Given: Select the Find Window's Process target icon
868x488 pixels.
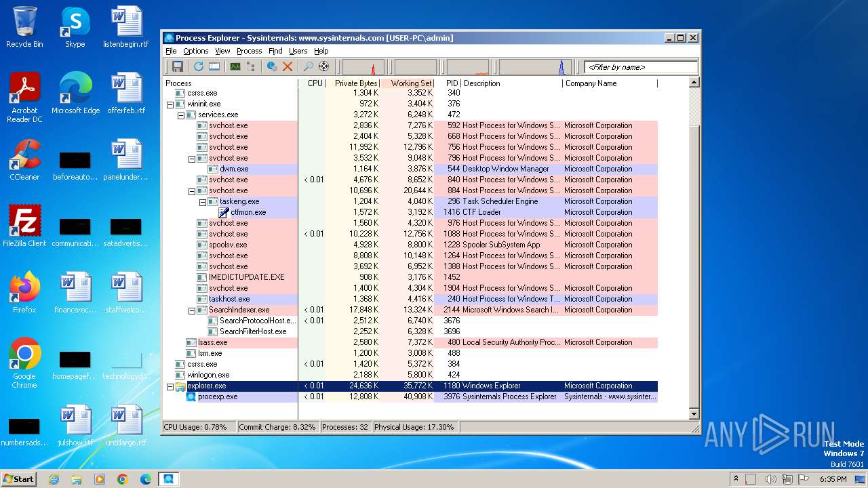Looking at the screenshot, I should 323,66.
